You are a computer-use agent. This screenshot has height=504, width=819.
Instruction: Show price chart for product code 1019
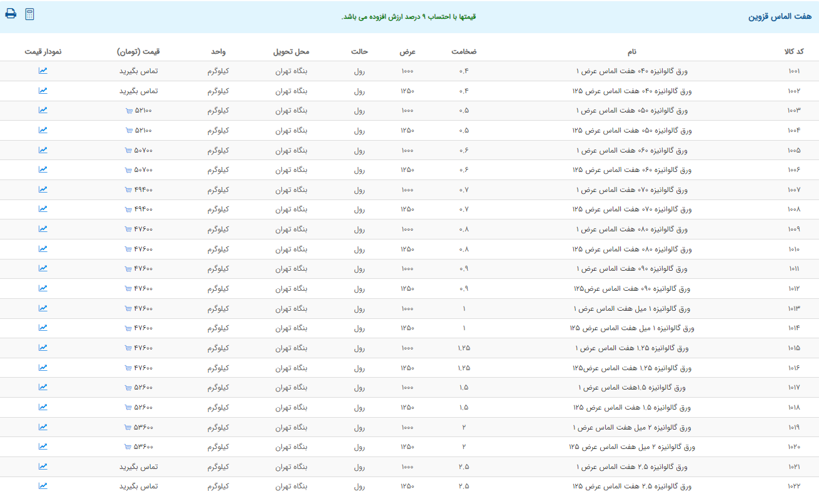(43, 427)
